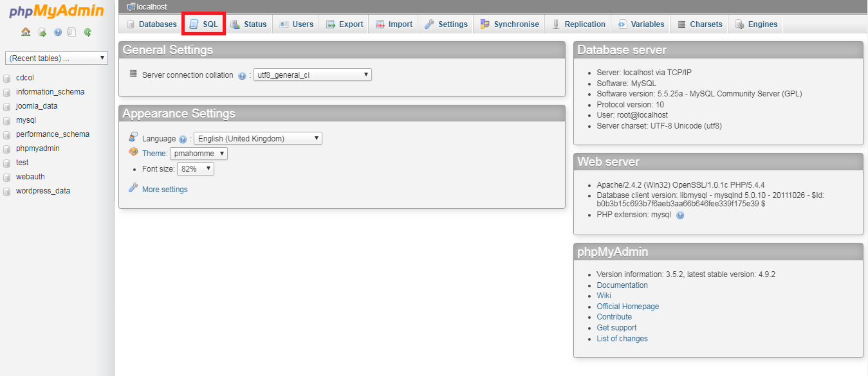Open the Synchronise tab
The height and width of the screenshot is (376, 868).
(510, 24)
